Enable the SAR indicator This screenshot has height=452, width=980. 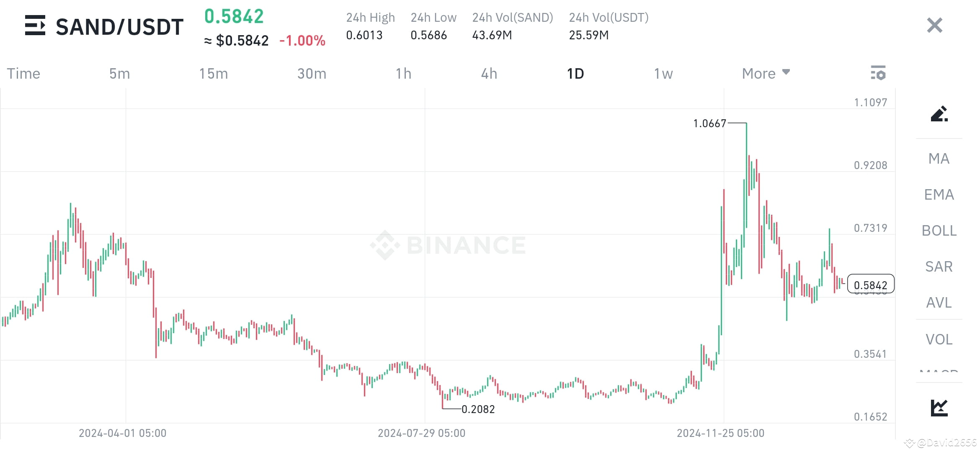point(939,267)
